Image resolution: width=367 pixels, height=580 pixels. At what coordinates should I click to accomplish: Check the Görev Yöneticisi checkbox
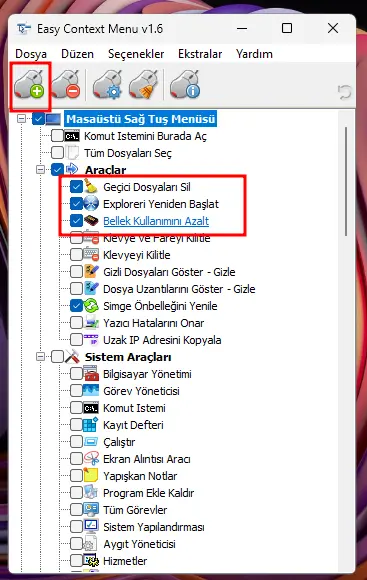[76, 391]
